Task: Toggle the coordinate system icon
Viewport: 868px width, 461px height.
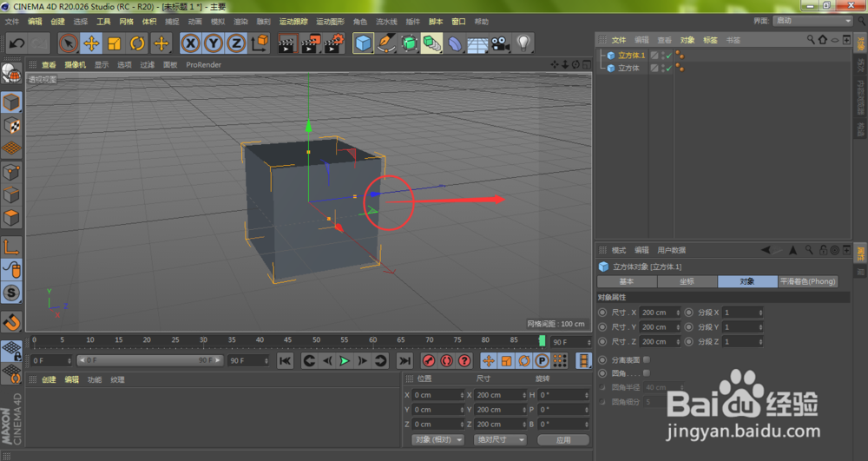Action: click(x=260, y=43)
